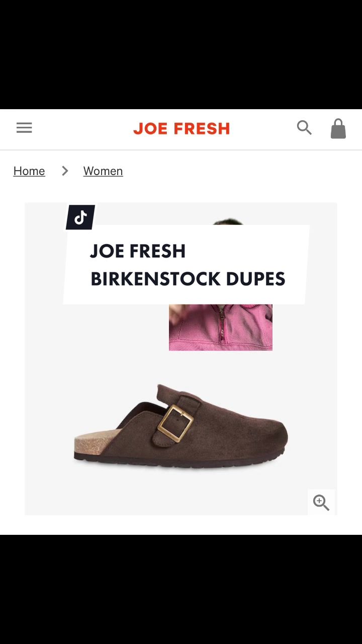The width and height of the screenshot is (362, 644).
Task: Zoom the product image with magnifier-plus icon
Action: point(321,502)
